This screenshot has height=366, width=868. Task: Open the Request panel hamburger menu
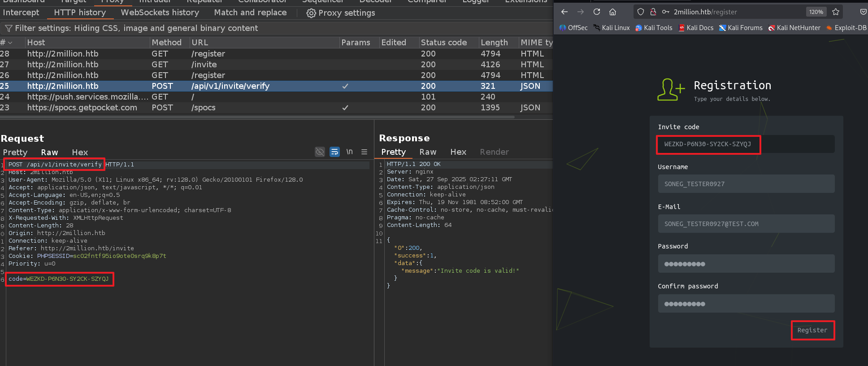click(x=364, y=152)
